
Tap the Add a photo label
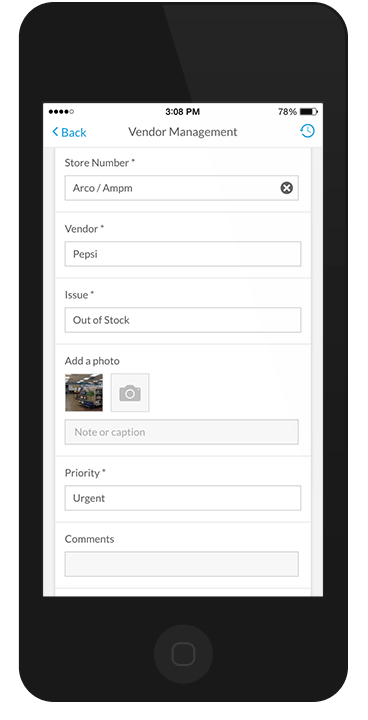click(92, 361)
